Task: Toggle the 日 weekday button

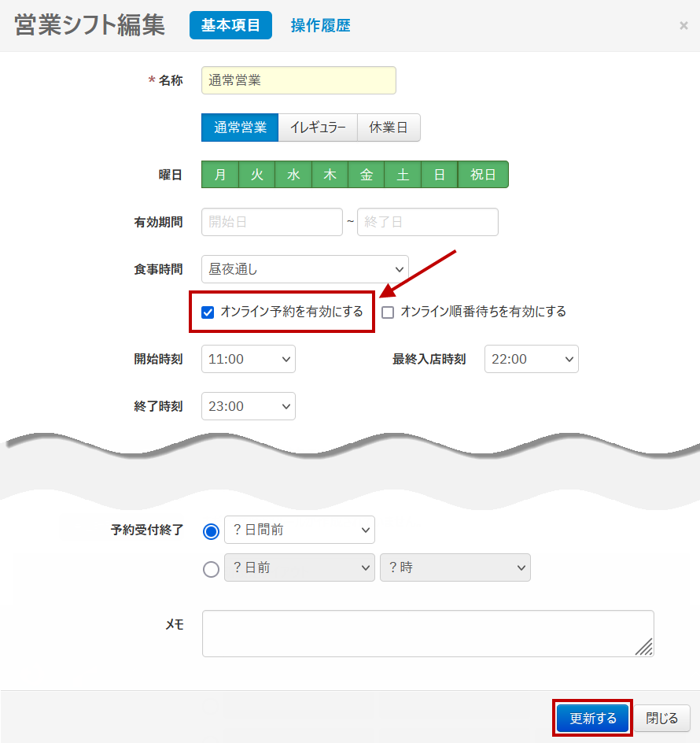Action: 440,175
